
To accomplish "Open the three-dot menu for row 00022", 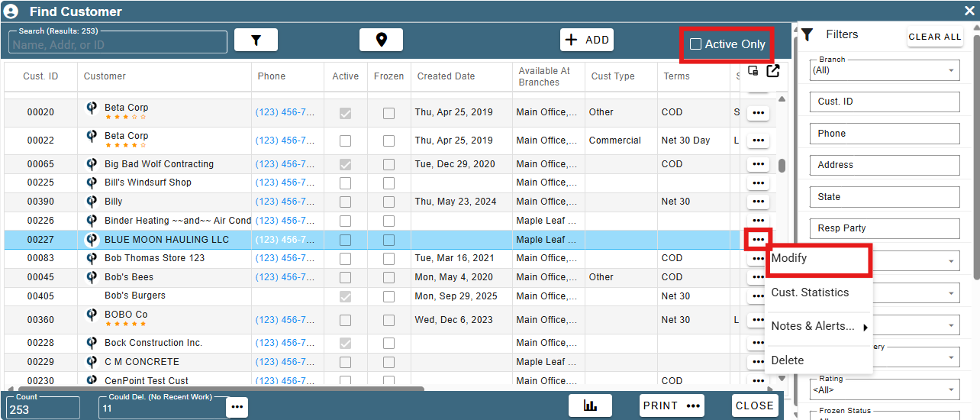I will (x=758, y=141).
